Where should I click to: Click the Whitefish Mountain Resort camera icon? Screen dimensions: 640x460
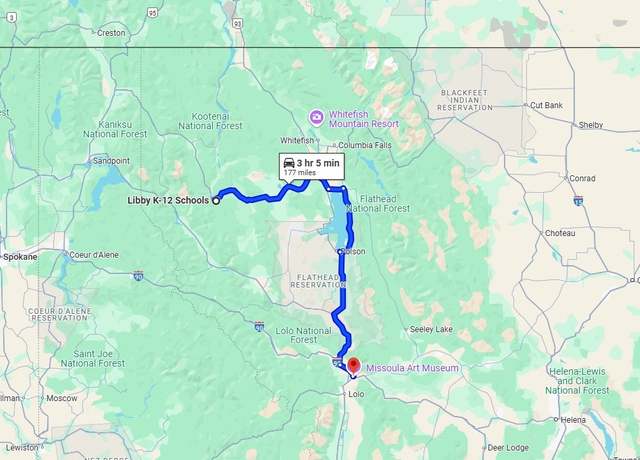coord(316,117)
